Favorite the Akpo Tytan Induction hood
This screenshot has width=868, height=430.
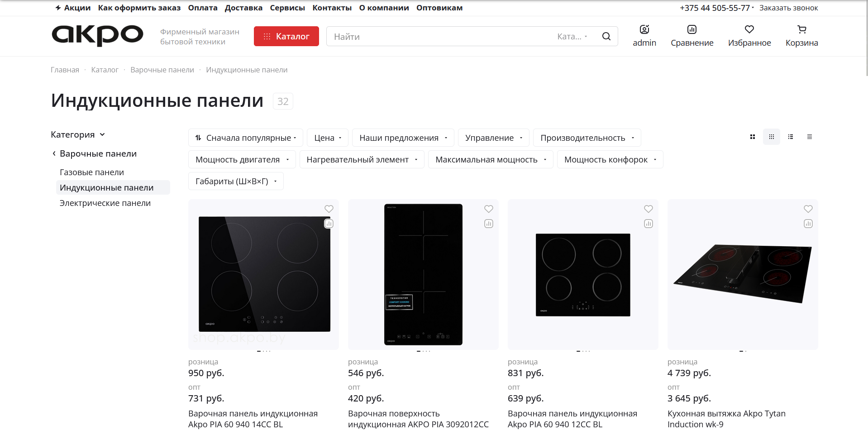click(x=808, y=209)
